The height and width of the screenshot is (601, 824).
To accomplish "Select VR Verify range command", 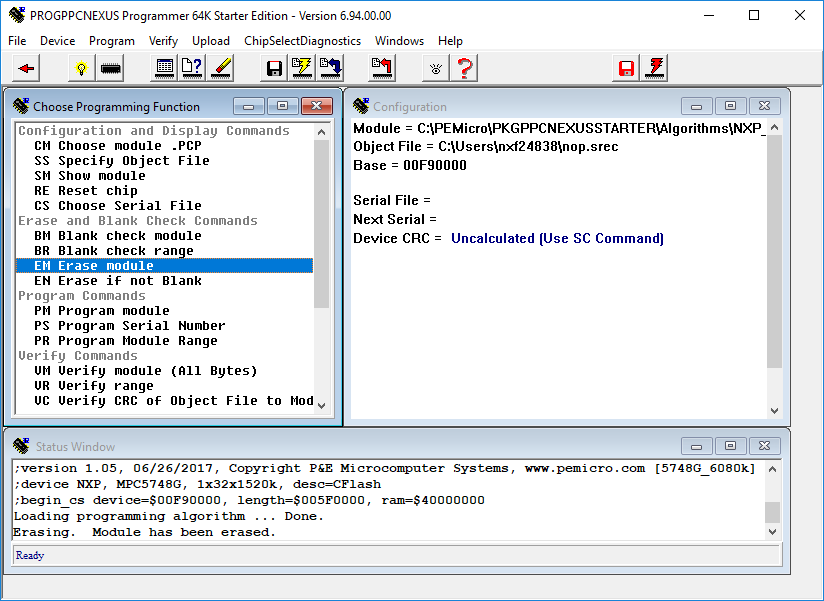I will pyautogui.click(x=164, y=386).
